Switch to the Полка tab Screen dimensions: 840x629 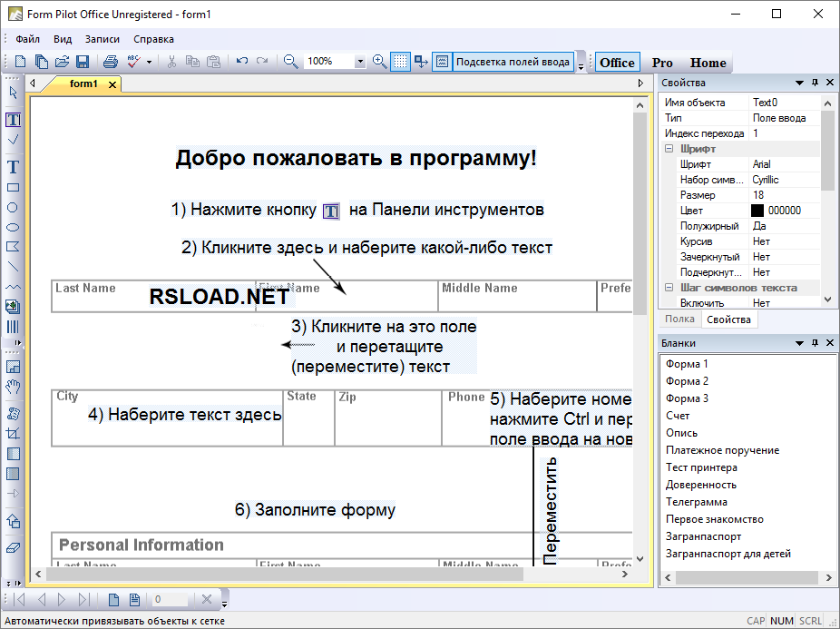pos(679,319)
